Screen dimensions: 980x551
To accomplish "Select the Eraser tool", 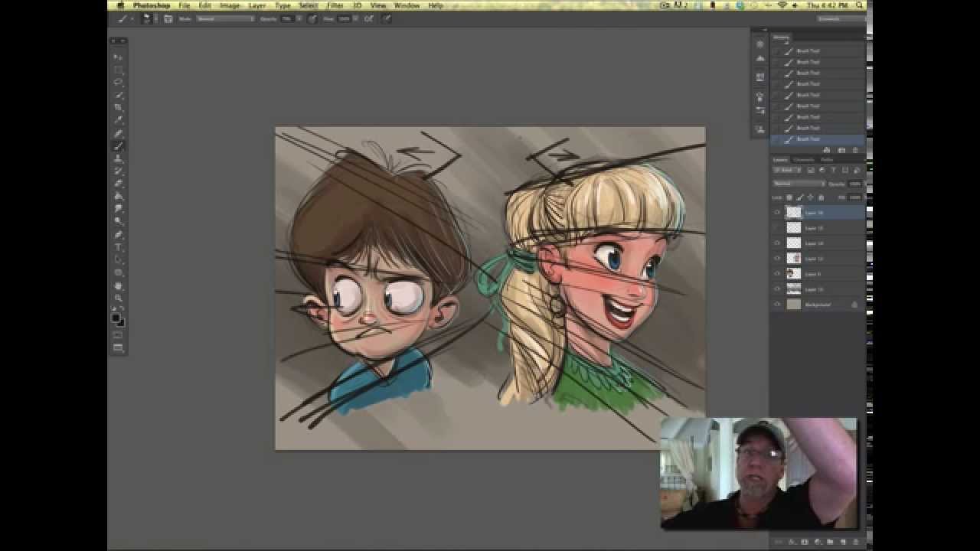I will click(119, 184).
